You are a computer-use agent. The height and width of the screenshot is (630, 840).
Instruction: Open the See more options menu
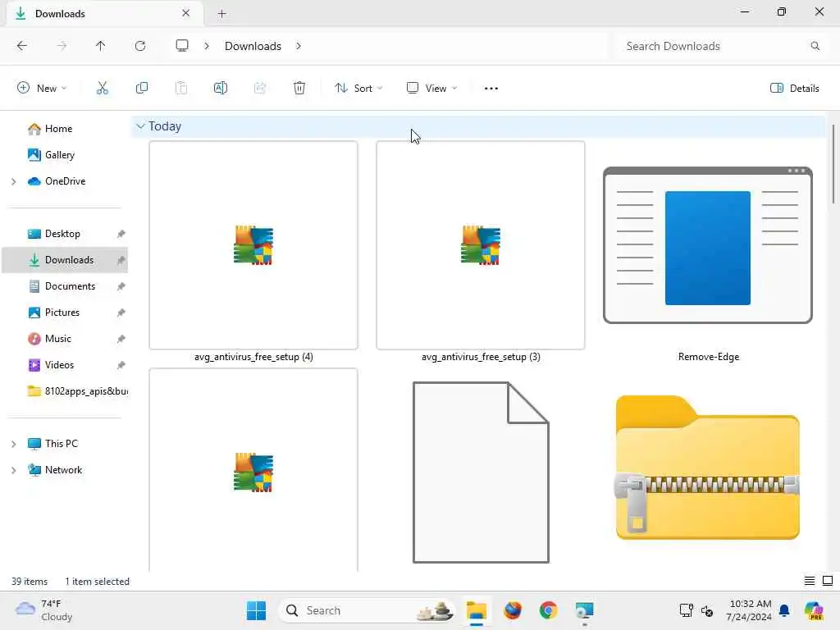pyautogui.click(x=491, y=89)
